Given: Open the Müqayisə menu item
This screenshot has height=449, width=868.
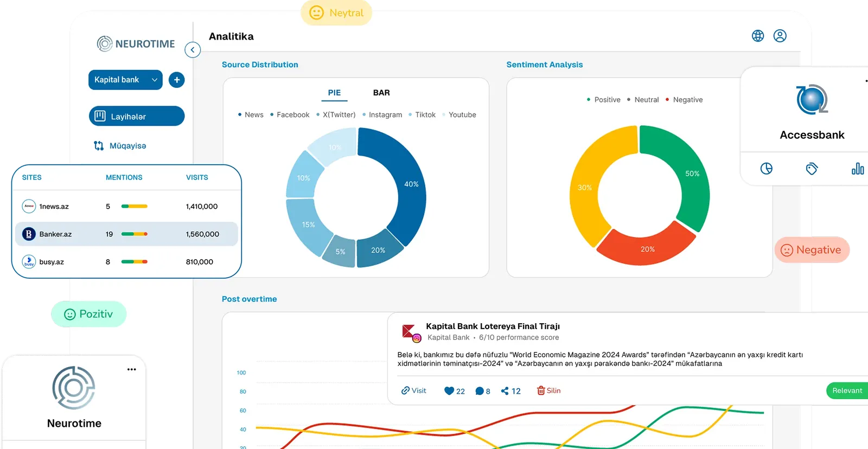Looking at the screenshot, I should pos(120,146).
